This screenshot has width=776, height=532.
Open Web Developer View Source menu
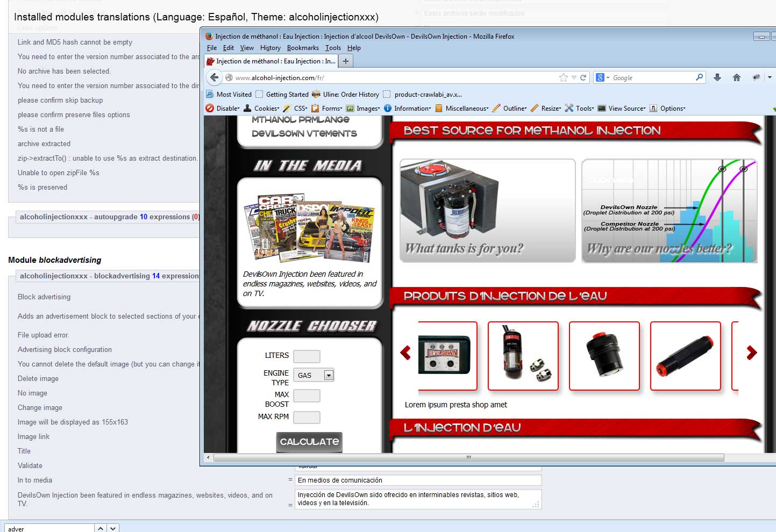click(622, 108)
